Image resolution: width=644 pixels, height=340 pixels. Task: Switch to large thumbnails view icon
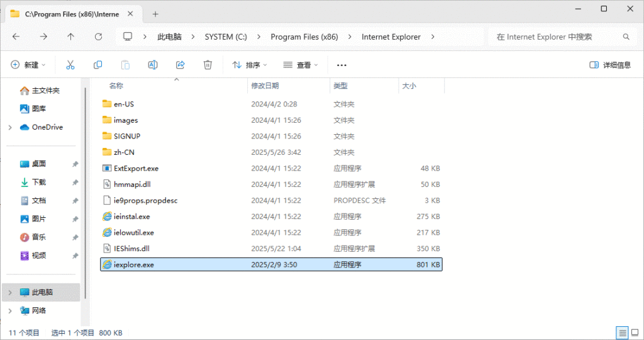(x=635, y=332)
